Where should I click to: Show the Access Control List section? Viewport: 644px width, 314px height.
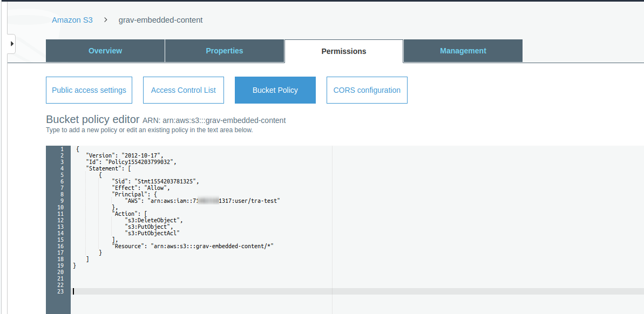point(184,90)
